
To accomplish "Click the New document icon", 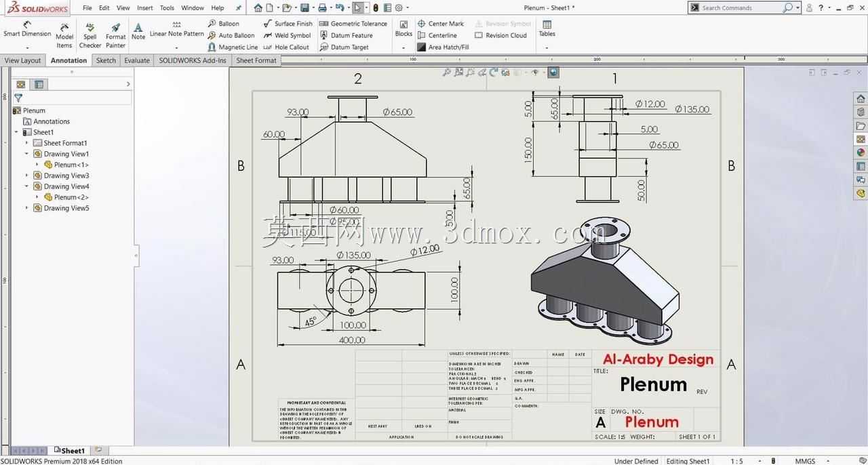I will (270, 8).
